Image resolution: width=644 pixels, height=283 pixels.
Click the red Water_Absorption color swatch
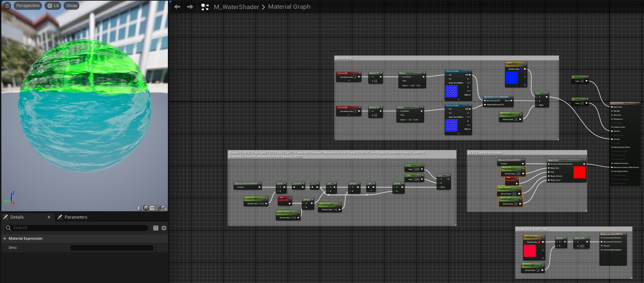pos(529,251)
